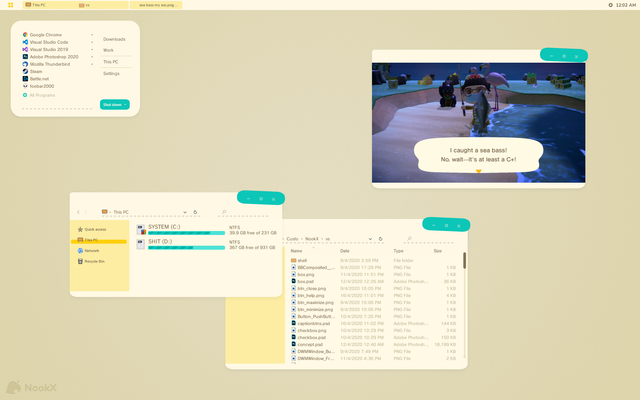Open address history dropdown in vs window
The width and height of the screenshot is (640, 400).
(x=370, y=239)
